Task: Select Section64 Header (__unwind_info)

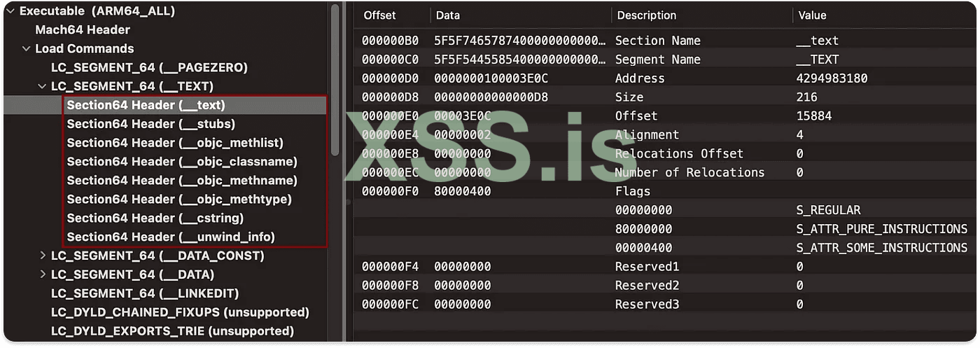Action: pos(171,237)
